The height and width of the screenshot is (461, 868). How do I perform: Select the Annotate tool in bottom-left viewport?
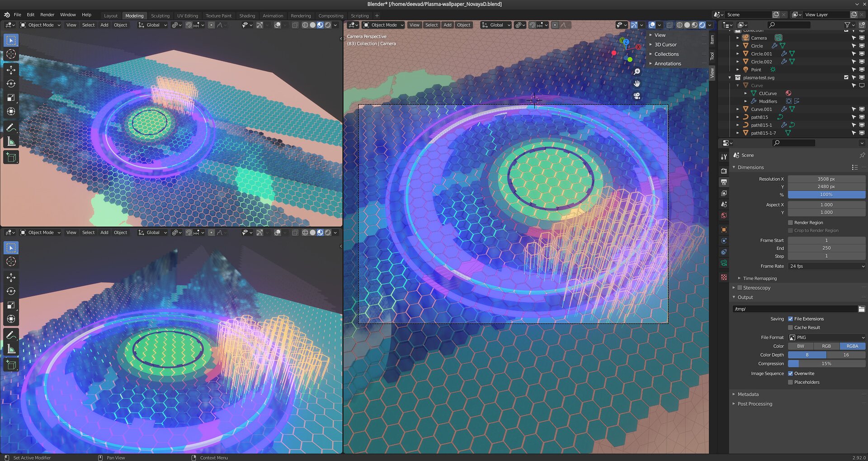click(11, 335)
